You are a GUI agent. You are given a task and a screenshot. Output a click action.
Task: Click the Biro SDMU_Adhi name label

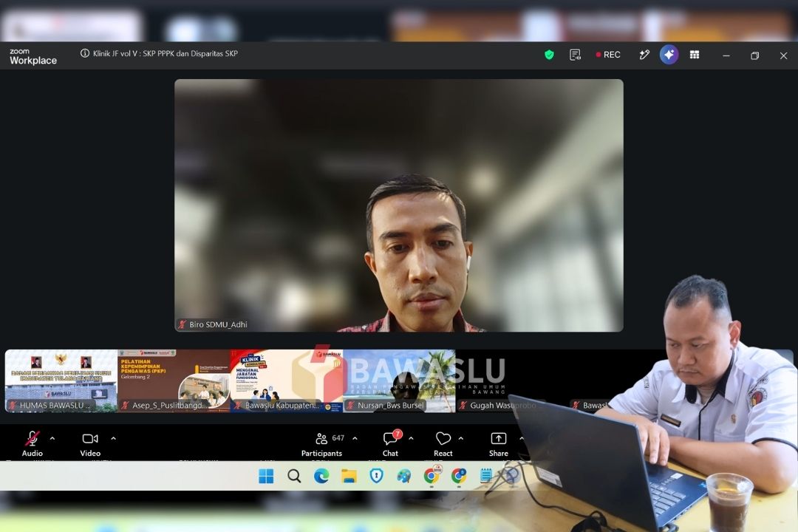pos(218,324)
